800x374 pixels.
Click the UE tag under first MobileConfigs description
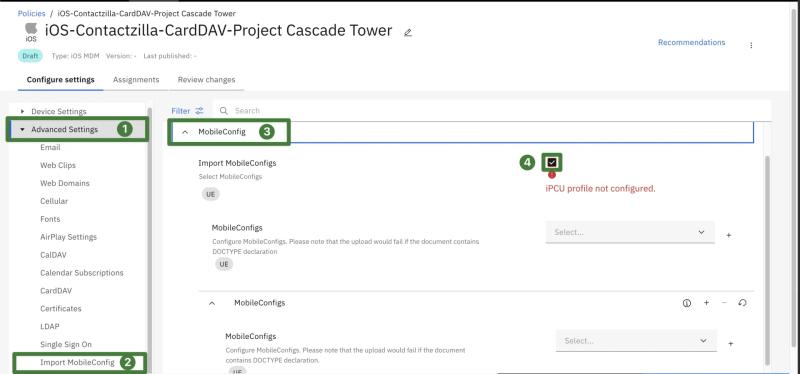(223, 264)
